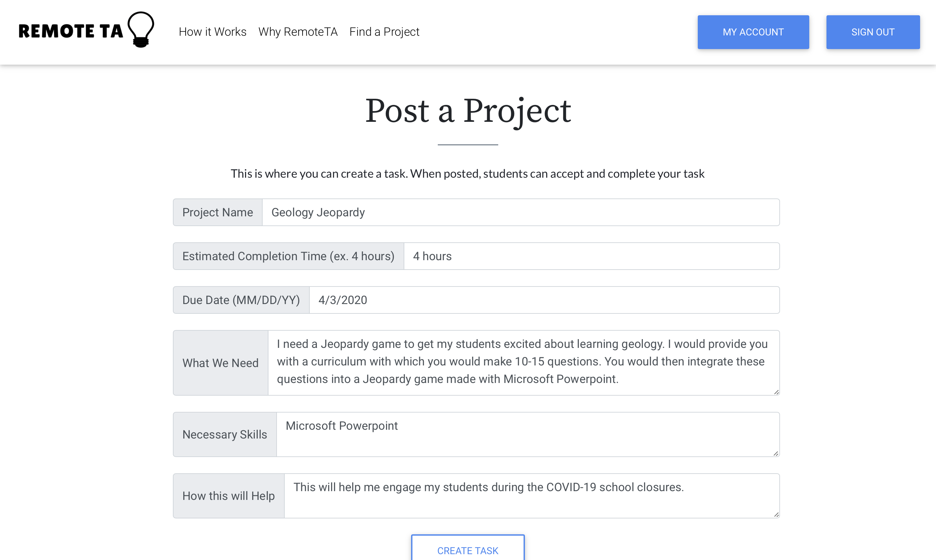Click the Necessary Skills resize handle
The image size is (936, 560).
pos(776,453)
